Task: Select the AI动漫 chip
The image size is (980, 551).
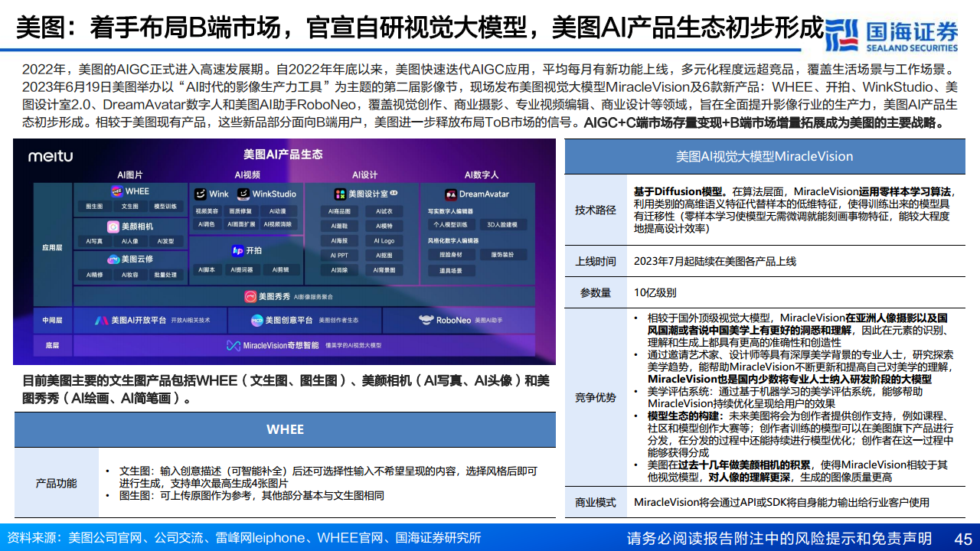Action: point(277,211)
